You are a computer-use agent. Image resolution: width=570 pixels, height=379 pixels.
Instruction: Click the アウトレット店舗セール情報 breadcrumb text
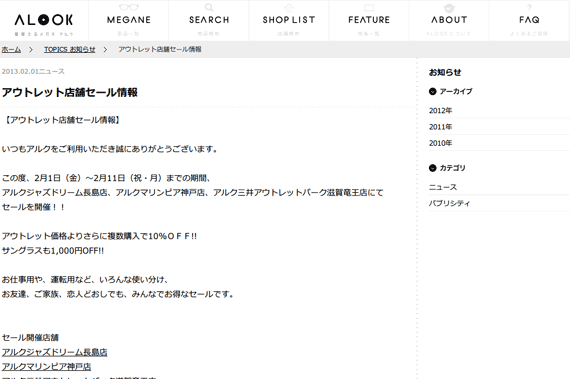pos(160,49)
